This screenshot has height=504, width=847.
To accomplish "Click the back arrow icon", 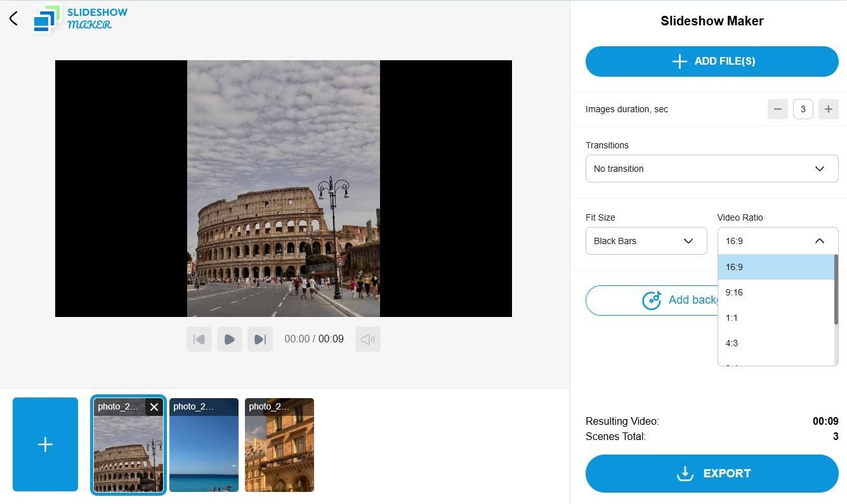I will (13, 18).
